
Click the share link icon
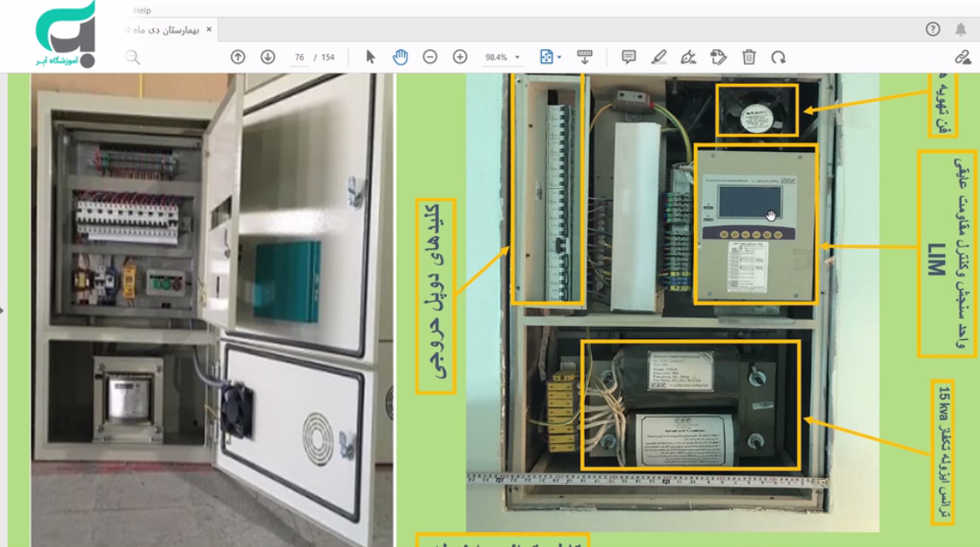coord(963,58)
